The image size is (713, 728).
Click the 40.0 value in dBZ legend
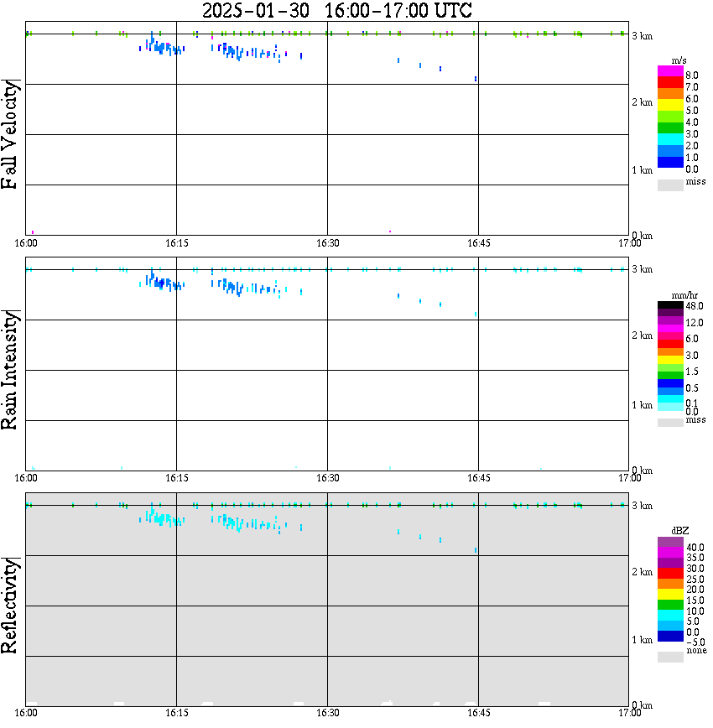[695, 548]
